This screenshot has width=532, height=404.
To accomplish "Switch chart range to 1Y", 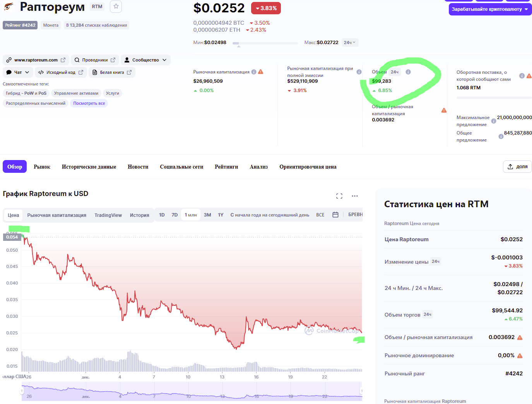I will pos(221,215).
